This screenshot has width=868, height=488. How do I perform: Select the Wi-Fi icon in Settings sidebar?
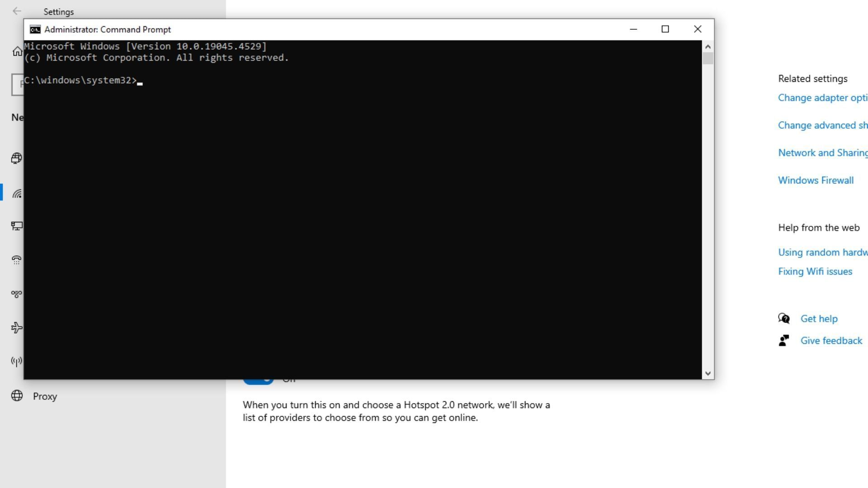point(17,194)
